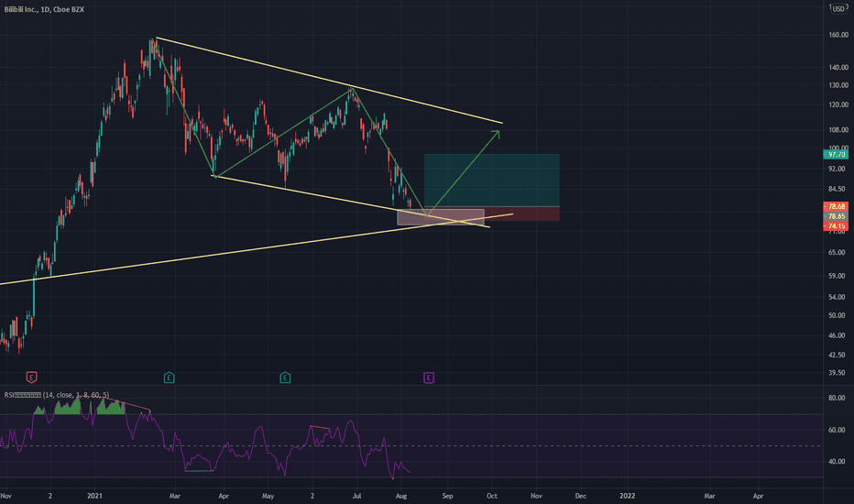Click the Aug label on time axis
This screenshot has height=504, width=854.
click(400, 496)
